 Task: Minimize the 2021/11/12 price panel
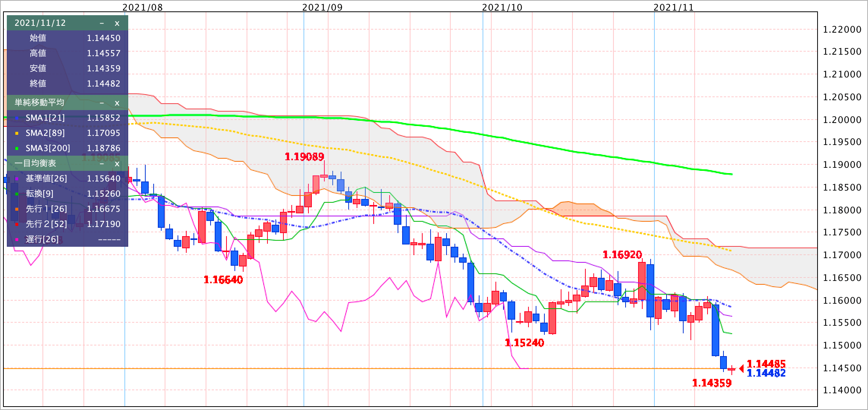(x=102, y=23)
